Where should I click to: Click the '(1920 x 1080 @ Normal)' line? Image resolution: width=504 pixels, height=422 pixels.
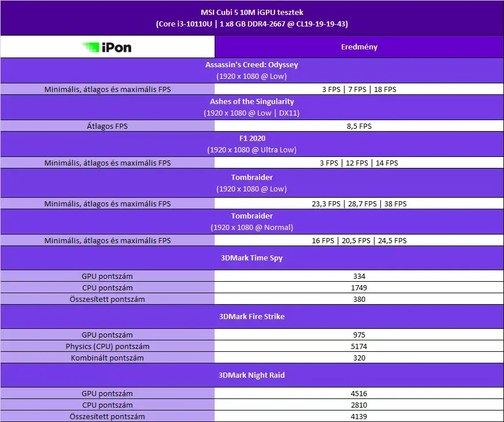pyautogui.click(x=251, y=227)
